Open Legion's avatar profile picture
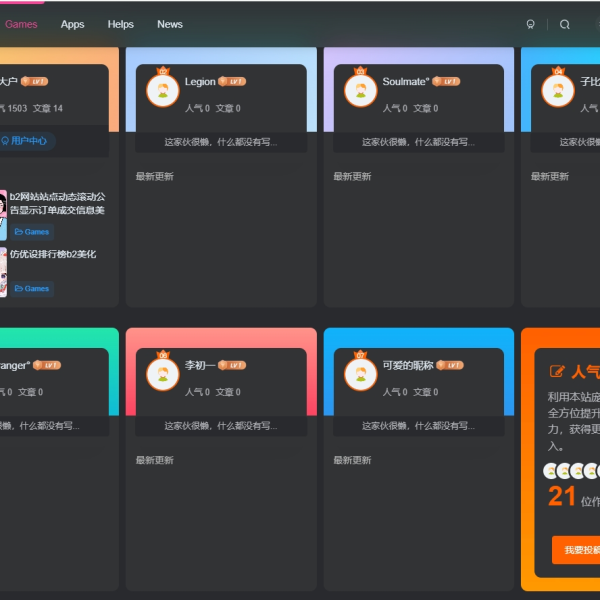This screenshot has height=600, width=600. click(x=163, y=90)
